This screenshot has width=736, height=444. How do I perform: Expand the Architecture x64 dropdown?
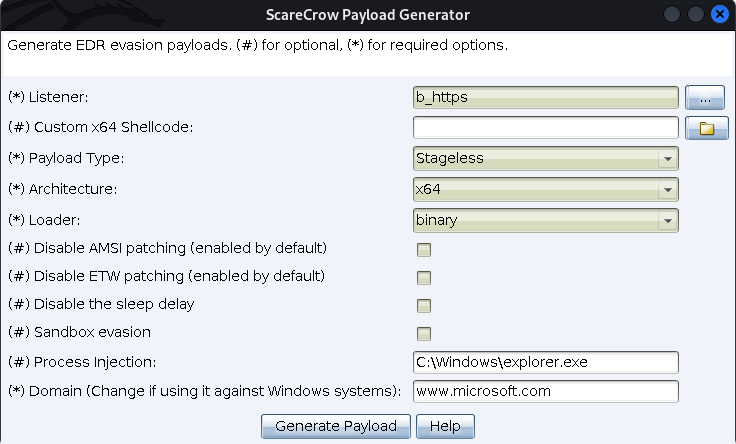(545, 190)
